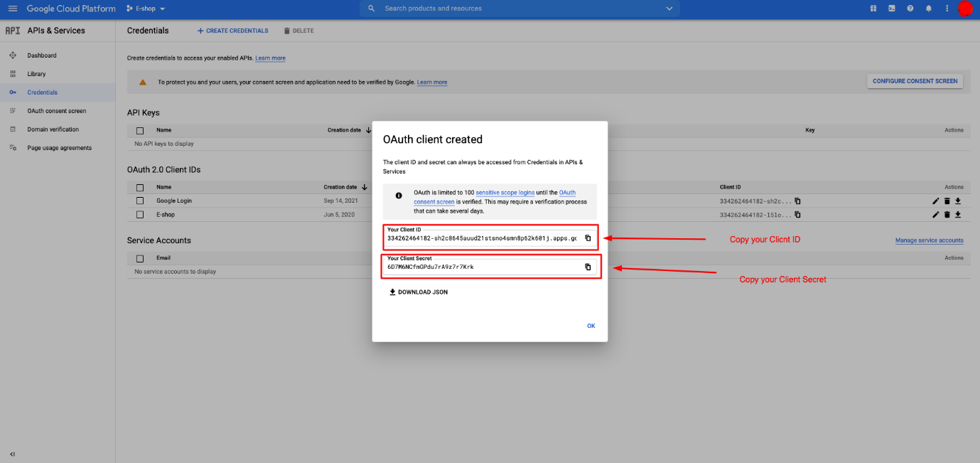The width and height of the screenshot is (980, 463).
Task: Download the Google Login OAuth client
Action: tap(958, 201)
